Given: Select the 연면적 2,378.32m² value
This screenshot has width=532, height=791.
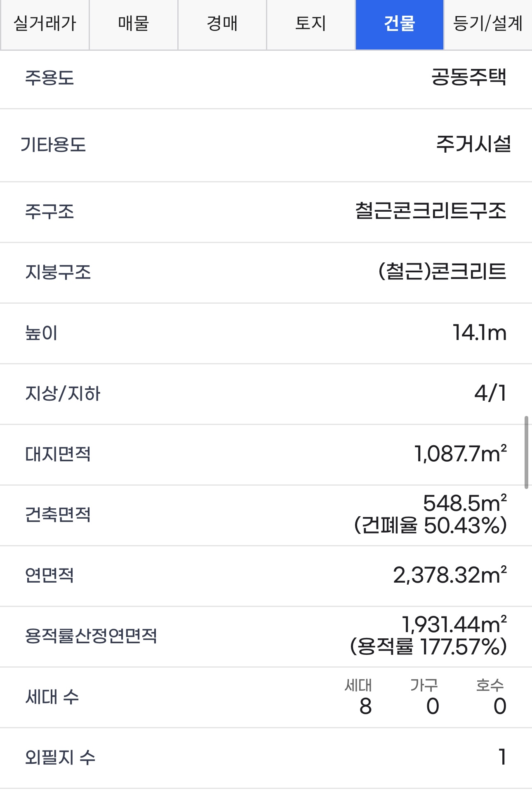Looking at the screenshot, I should pyautogui.click(x=450, y=575).
